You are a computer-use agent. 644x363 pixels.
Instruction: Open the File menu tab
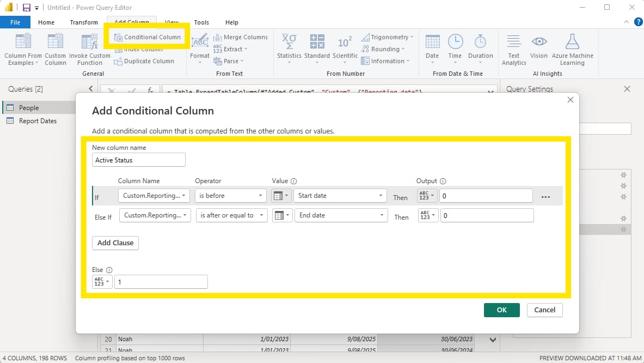(x=15, y=22)
